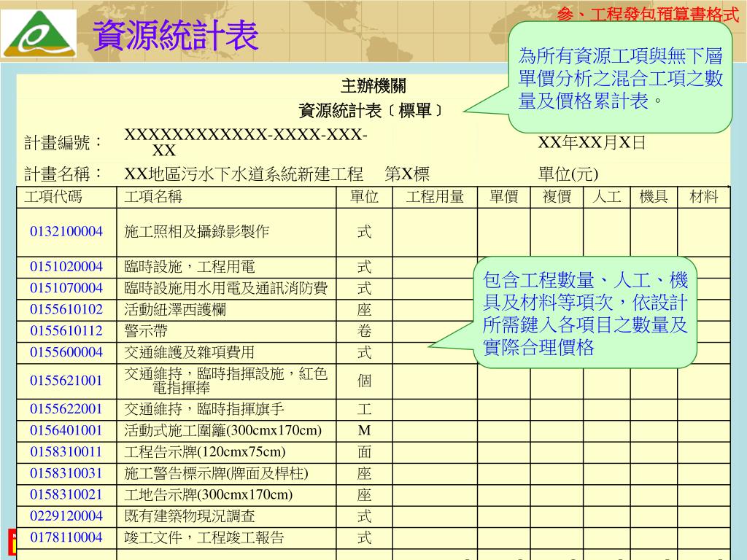Click the 警示帶 item name
The height and width of the screenshot is (560, 747).
pyautogui.click(x=146, y=331)
